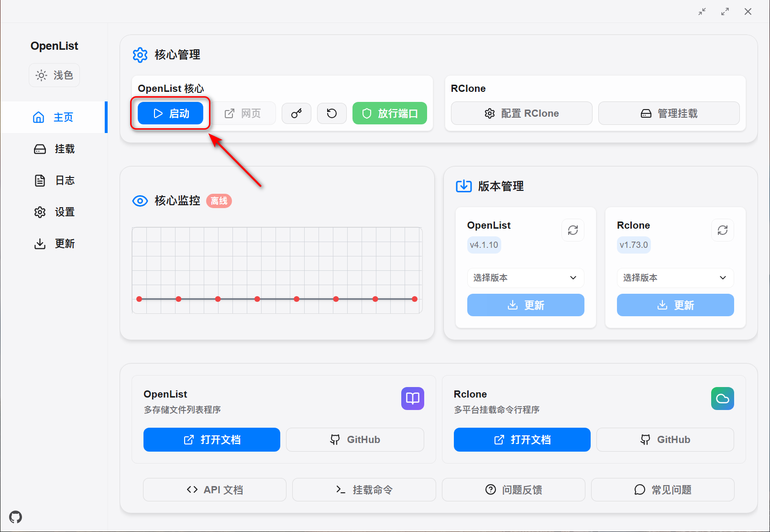Click 放行端口 to allow the port
The width and height of the screenshot is (770, 532).
389,113
